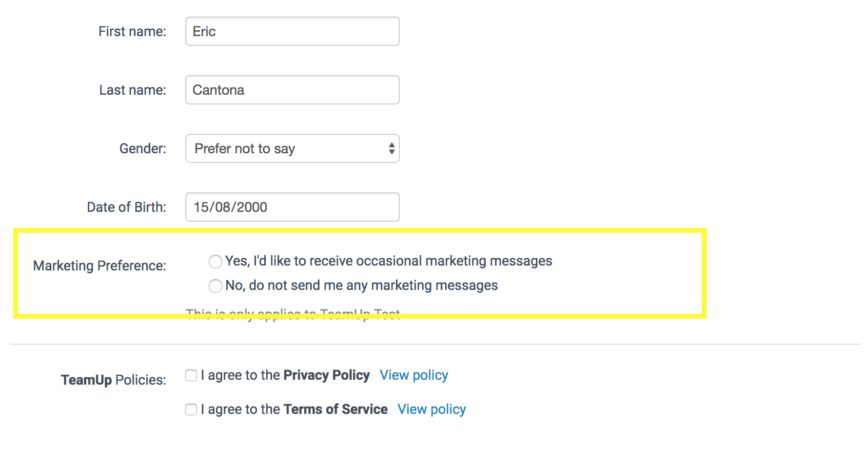Open View policy link for Privacy Policy
The height and width of the screenshot is (452, 868).
[414, 375]
